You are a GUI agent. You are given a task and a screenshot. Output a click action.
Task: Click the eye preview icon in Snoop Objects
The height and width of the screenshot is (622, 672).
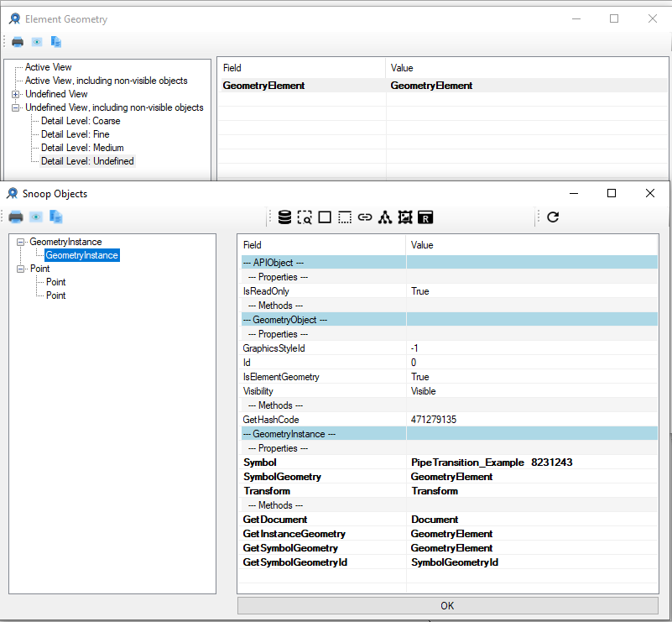36,217
